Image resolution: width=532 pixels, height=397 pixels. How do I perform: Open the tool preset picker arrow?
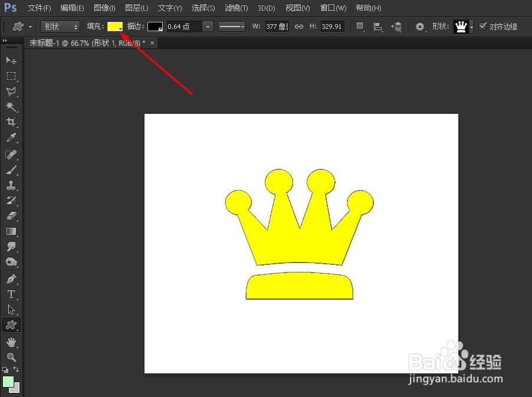[30, 27]
